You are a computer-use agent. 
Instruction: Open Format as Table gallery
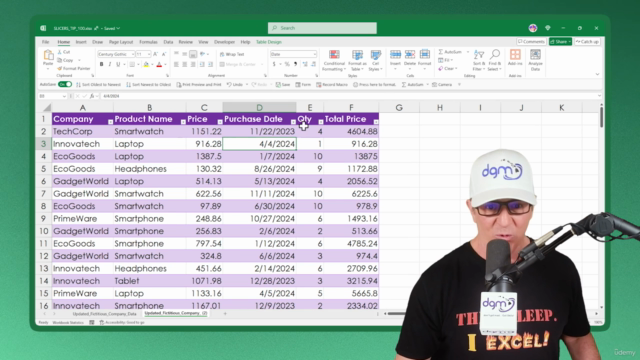click(x=358, y=60)
